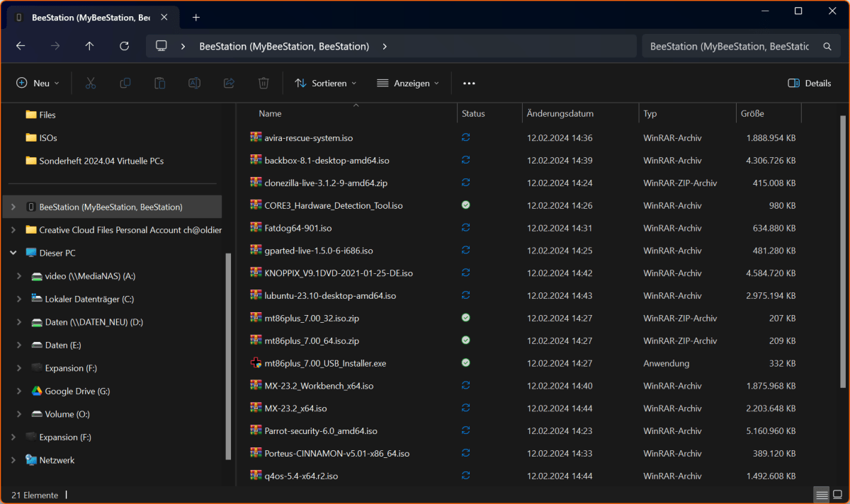The height and width of the screenshot is (504, 850).
Task: Sort by Name column header
Action: (270, 113)
